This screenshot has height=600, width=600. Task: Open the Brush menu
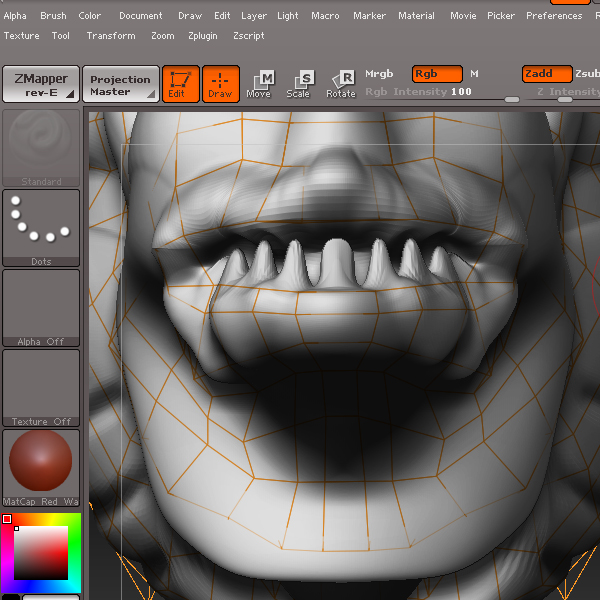53,16
